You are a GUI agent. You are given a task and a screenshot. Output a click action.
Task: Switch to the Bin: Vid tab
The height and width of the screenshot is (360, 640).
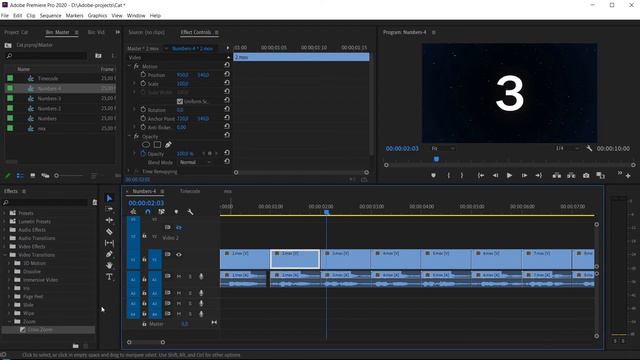pos(96,32)
